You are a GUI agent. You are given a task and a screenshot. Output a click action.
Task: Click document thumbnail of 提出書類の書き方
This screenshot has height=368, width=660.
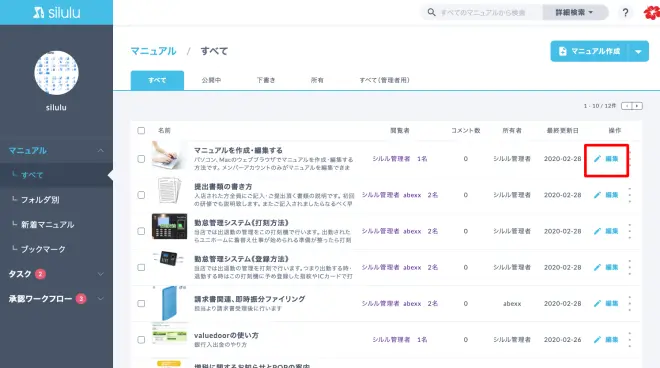(170, 190)
